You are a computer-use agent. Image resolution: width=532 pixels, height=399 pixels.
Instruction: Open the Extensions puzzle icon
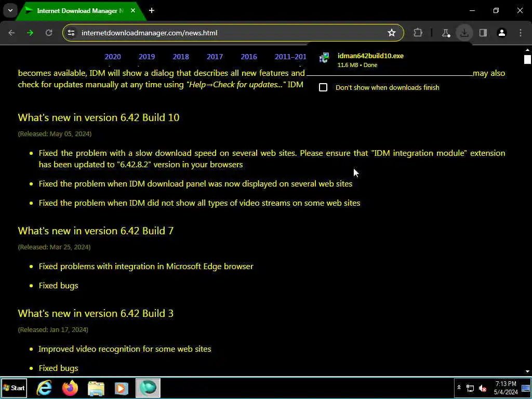(x=418, y=33)
